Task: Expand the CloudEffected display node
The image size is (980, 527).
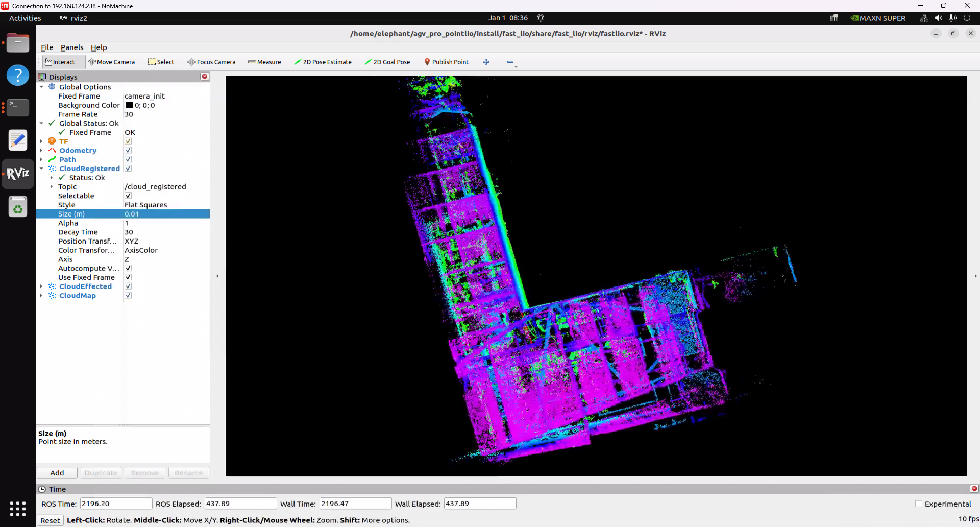Action: point(41,286)
